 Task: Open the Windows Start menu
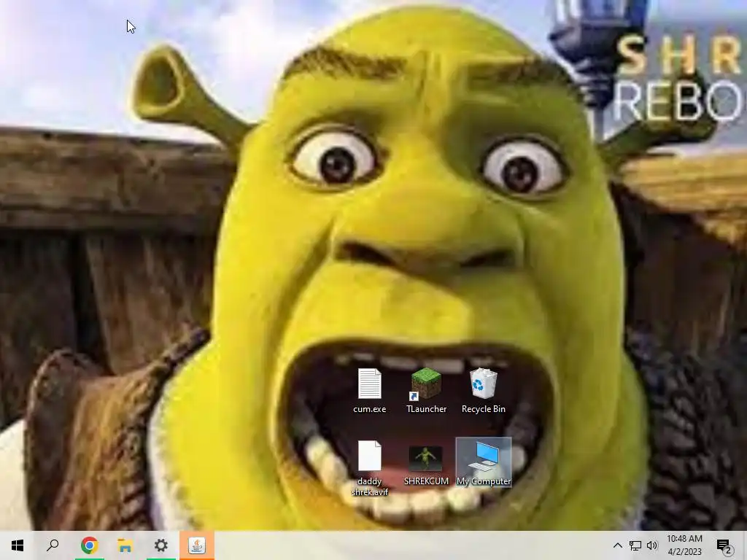click(18, 545)
